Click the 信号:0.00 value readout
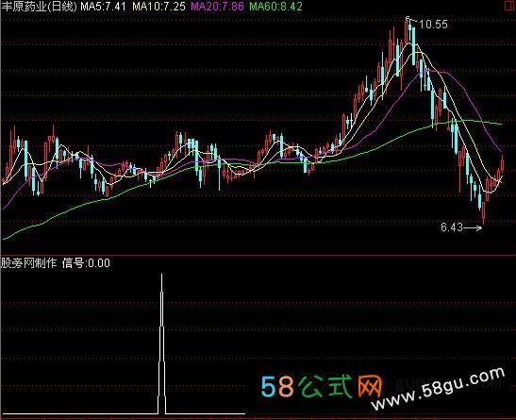The image size is (516, 420). (x=86, y=263)
